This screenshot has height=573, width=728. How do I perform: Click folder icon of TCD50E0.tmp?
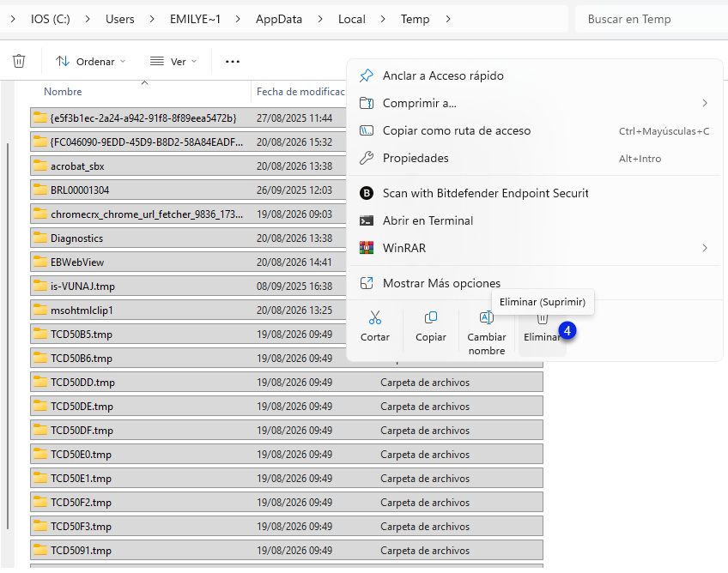(40, 455)
